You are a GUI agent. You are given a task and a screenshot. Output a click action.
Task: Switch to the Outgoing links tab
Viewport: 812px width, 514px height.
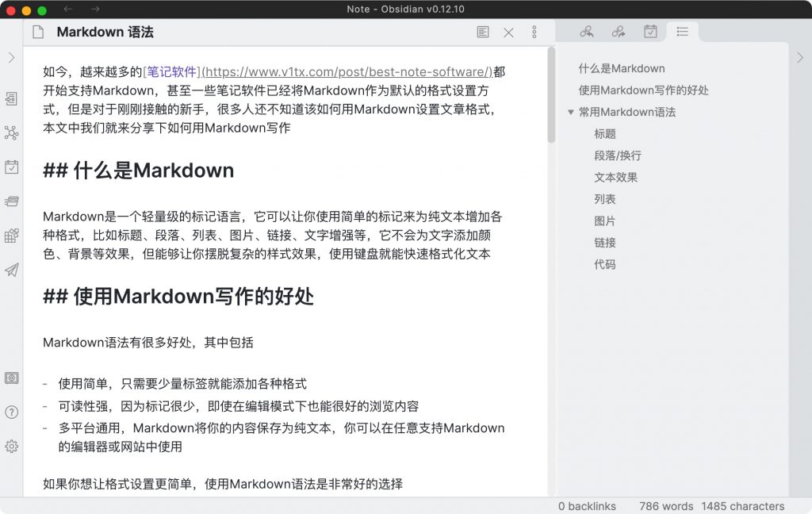(x=619, y=32)
